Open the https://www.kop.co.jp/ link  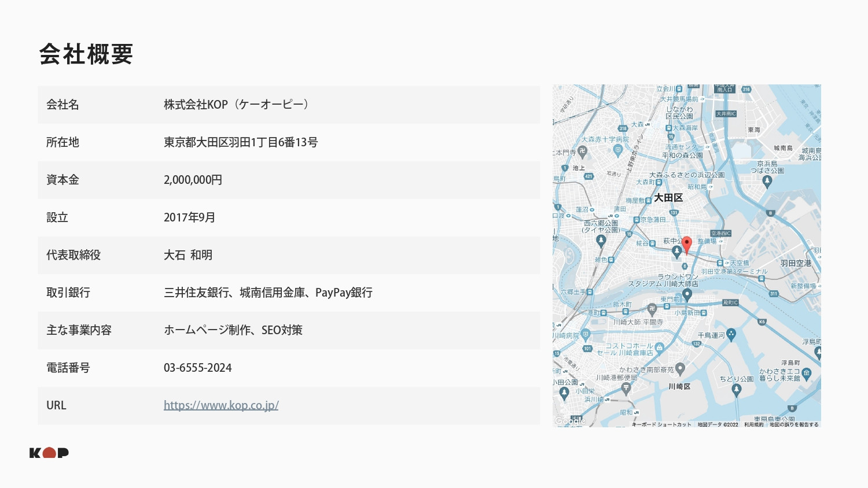tap(221, 405)
